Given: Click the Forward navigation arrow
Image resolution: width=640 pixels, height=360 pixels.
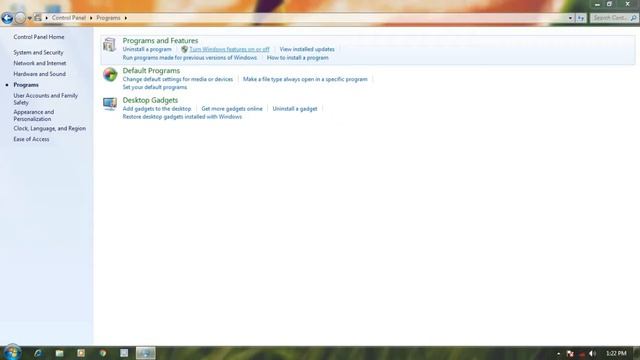Looking at the screenshot, I should pos(20,18).
